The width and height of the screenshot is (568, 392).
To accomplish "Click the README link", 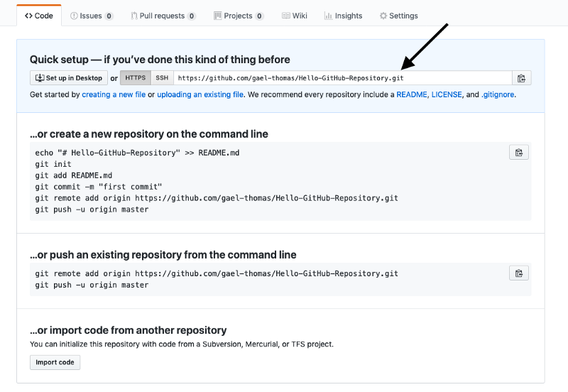I will coord(411,94).
